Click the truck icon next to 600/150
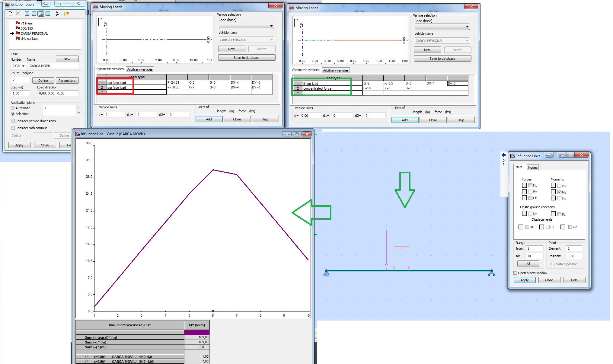This screenshot has width=613, height=364. 18,28
